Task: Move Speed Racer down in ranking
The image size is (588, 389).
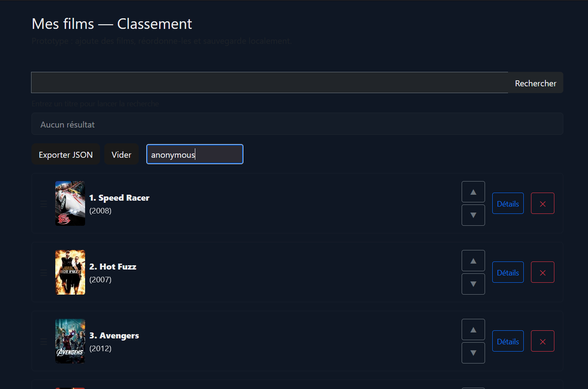Action: tap(473, 215)
